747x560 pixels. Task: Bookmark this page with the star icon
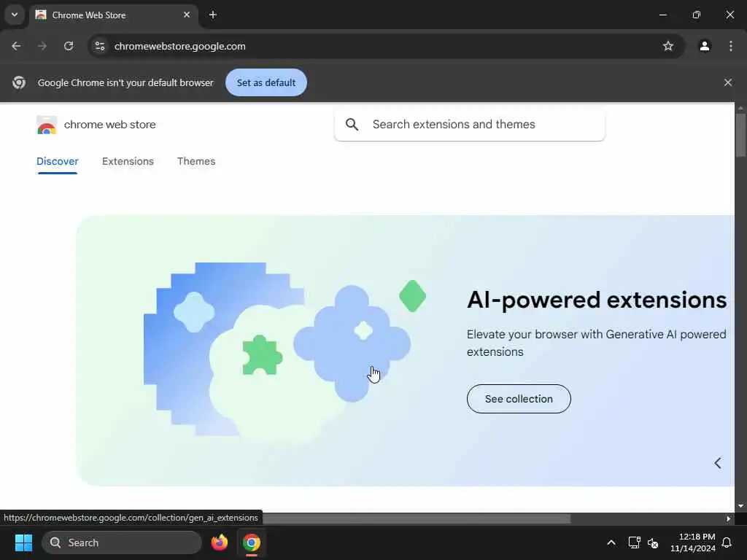(668, 46)
